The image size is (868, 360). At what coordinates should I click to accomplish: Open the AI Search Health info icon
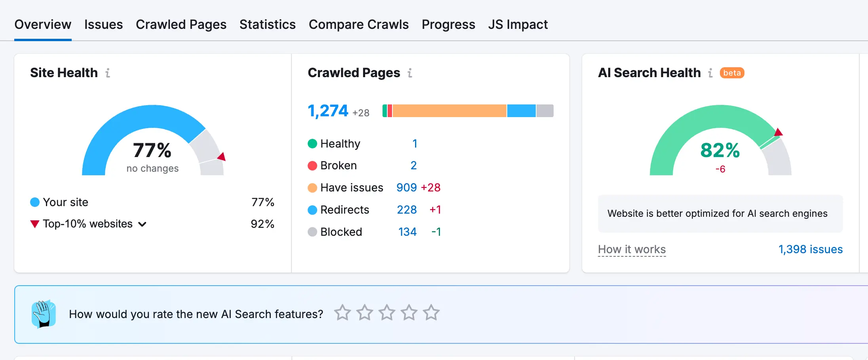tap(711, 73)
